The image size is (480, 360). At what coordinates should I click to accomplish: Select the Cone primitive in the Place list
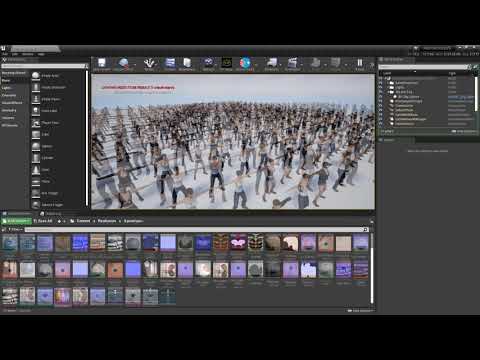(x=58, y=170)
